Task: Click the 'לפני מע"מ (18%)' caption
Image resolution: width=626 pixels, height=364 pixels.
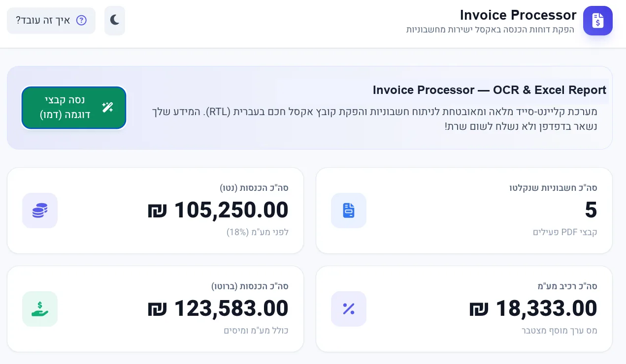Action: (x=258, y=232)
